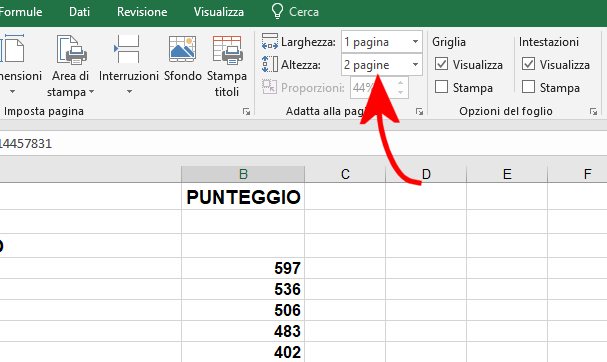Open the Area di stampa tool
The image size is (607, 362).
click(x=70, y=66)
